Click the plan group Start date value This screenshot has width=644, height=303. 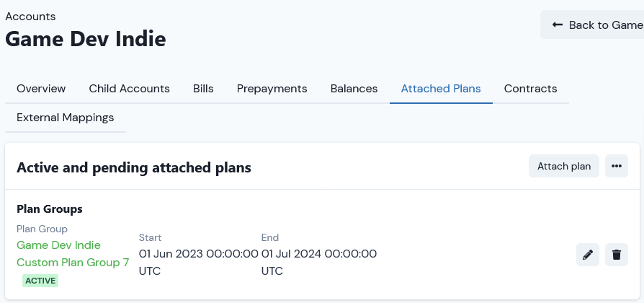(198, 263)
